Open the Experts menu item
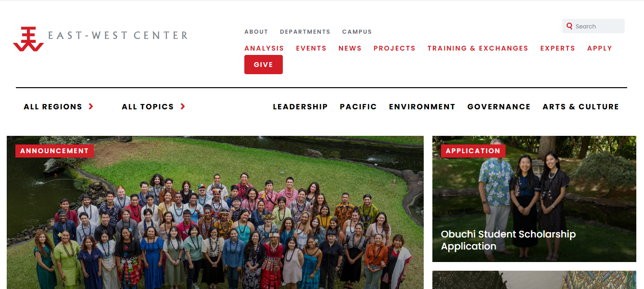This screenshot has height=289, width=644. point(557,48)
